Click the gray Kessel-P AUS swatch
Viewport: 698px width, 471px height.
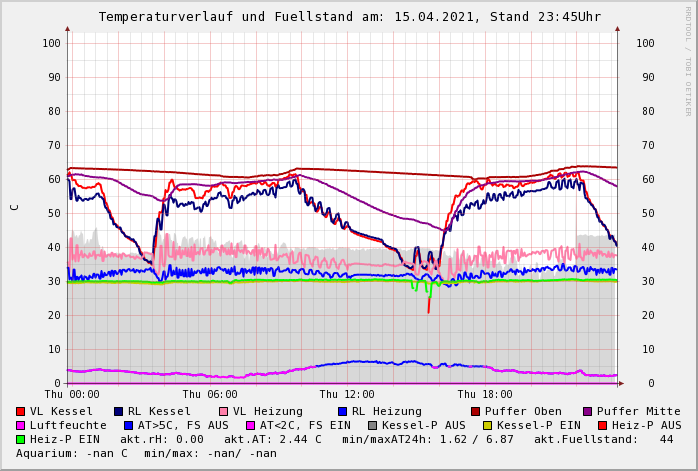373,425
